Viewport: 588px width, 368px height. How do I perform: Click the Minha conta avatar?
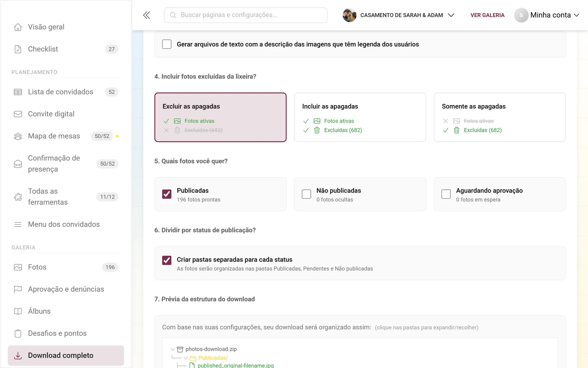pyautogui.click(x=521, y=15)
